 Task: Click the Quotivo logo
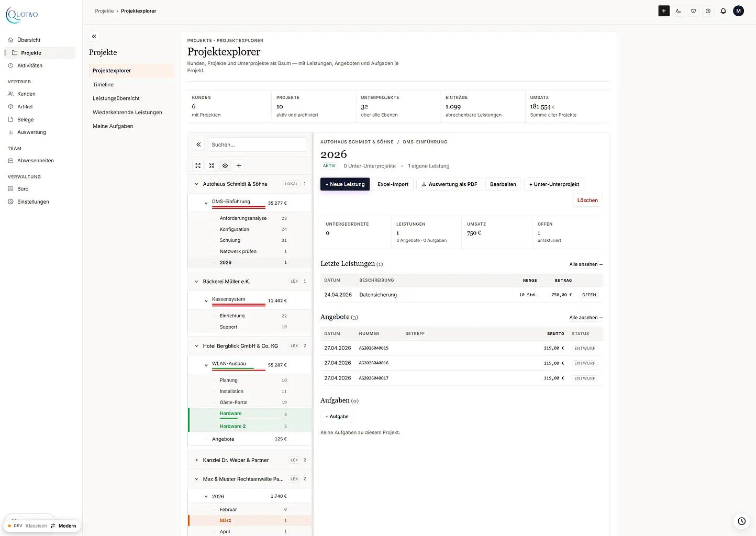tap(22, 15)
